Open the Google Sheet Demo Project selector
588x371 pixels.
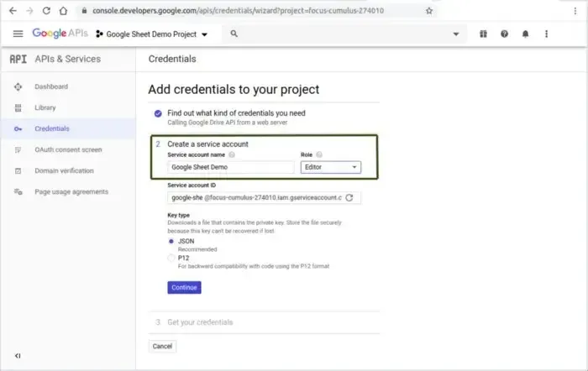click(151, 34)
